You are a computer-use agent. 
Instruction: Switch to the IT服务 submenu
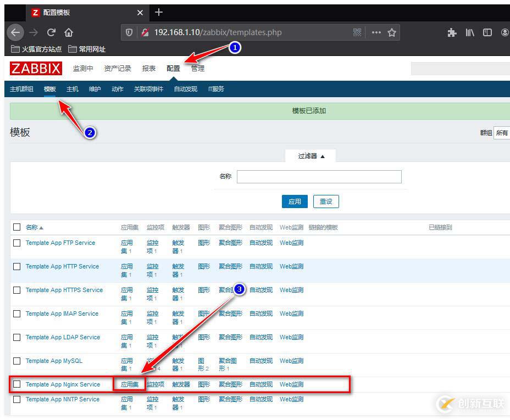(216, 89)
